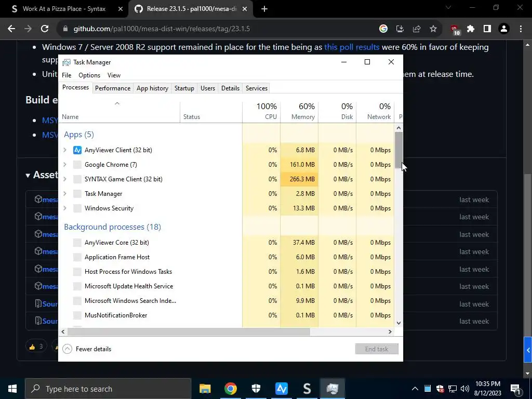
Task: Open the Chrome profile avatar menu
Action: tap(504, 29)
